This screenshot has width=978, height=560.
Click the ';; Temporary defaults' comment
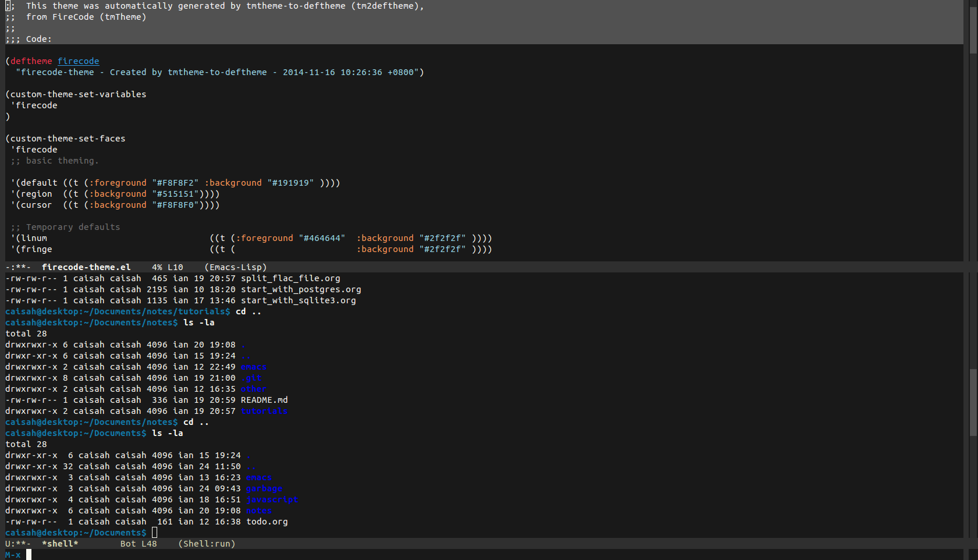tap(65, 227)
